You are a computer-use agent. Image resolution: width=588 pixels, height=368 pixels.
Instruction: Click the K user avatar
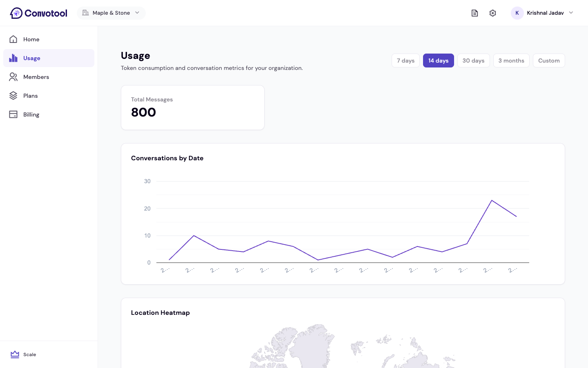tap(517, 13)
